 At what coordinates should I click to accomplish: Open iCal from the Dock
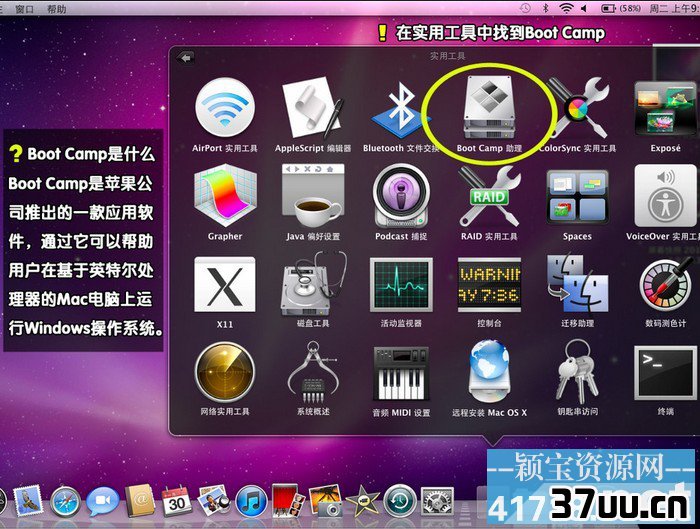click(177, 501)
